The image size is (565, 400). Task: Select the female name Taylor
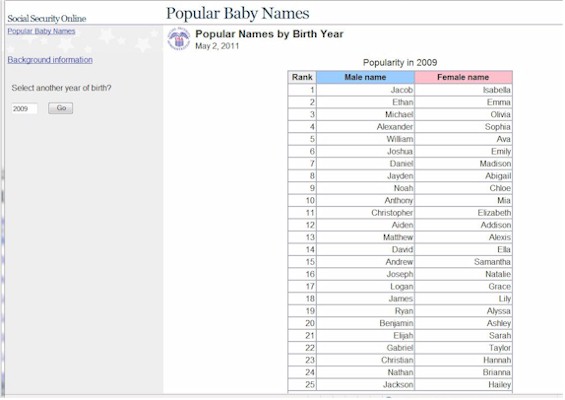[500, 347]
